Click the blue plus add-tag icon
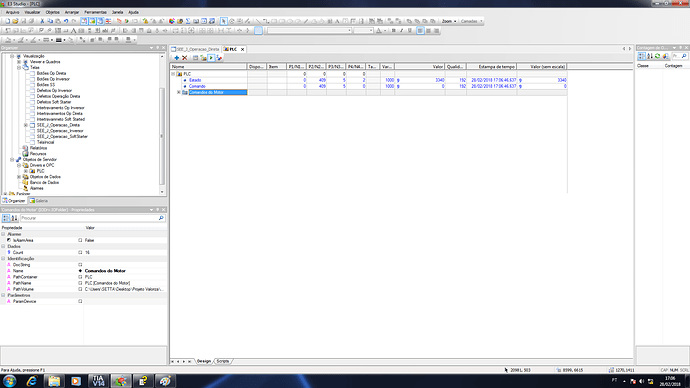 point(176,58)
